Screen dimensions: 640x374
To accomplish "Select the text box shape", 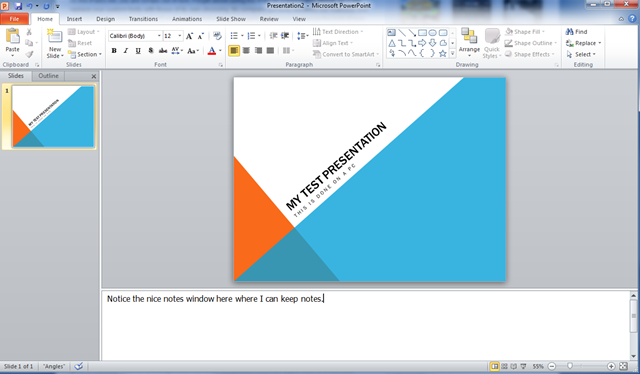I will 391,33.
